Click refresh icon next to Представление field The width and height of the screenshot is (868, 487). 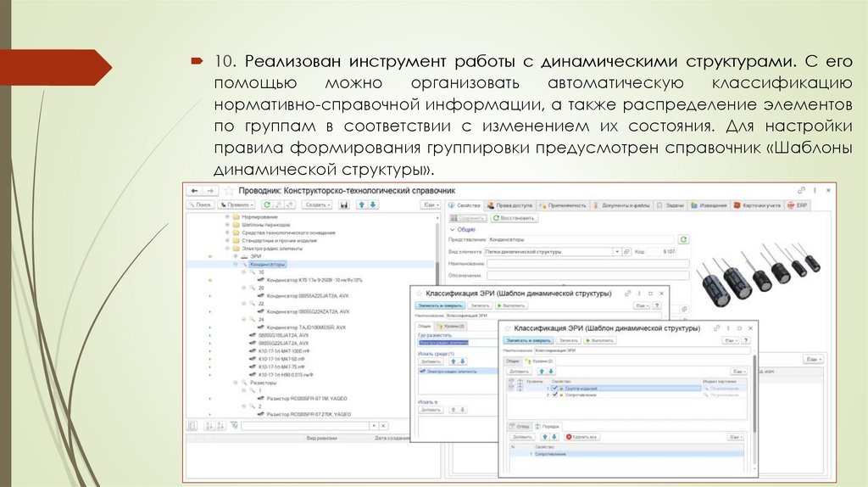tap(685, 239)
